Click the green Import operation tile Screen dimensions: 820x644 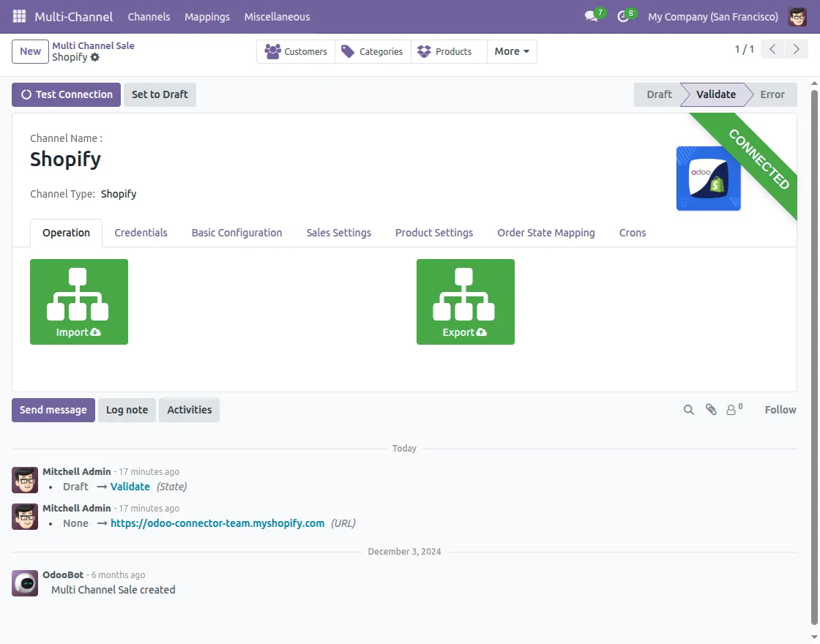(79, 302)
